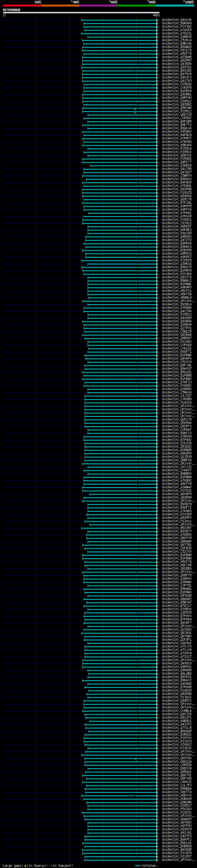197x868 pixels.
Task: Select the UniRef100_A7QIU1 label
Action: [x=177, y=33]
